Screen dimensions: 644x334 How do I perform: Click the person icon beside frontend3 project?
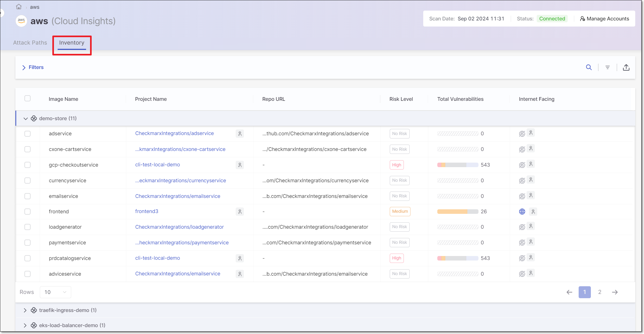[x=240, y=212]
